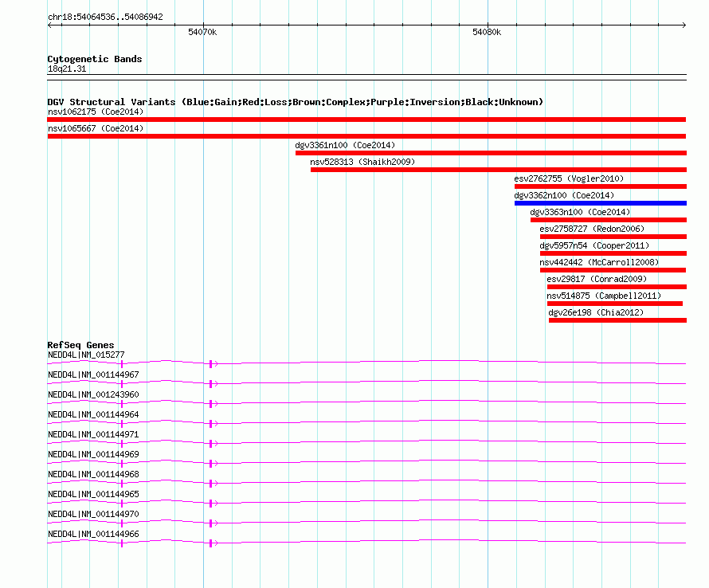Click the nsv1065667 (Coe2014) red variant bar
Viewport: 709px width, 588px height.
coord(366,136)
